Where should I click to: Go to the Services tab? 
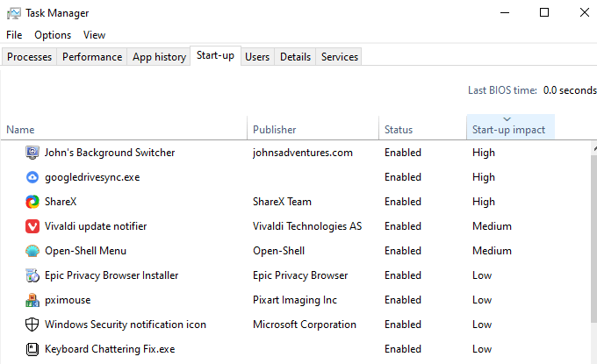pyautogui.click(x=340, y=57)
